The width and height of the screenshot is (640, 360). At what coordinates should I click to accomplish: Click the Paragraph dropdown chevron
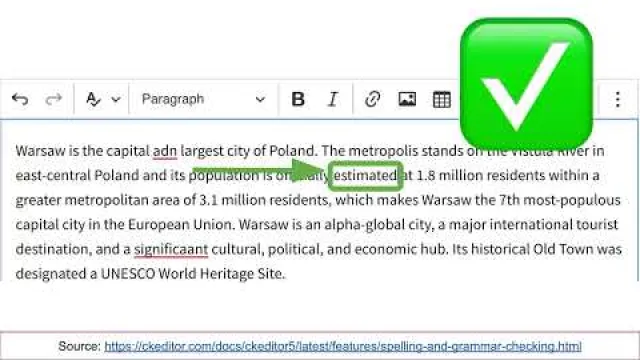(260, 99)
